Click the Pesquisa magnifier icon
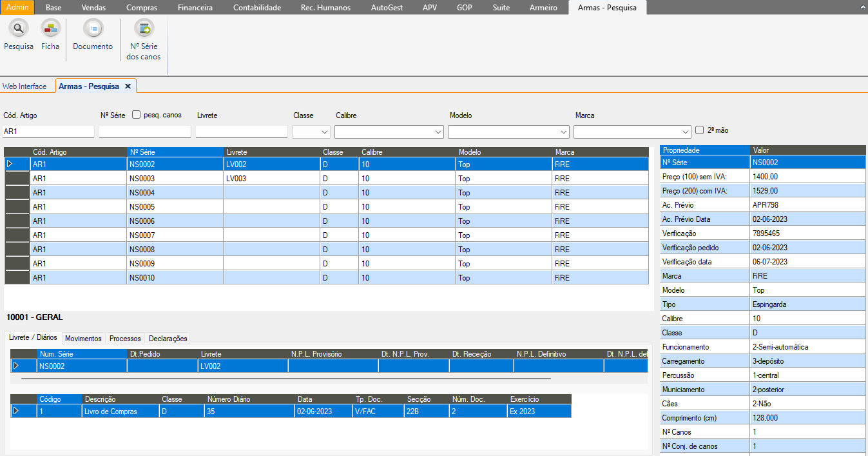Image resolution: width=868 pixels, height=456 pixels. pyautogui.click(x=18, y=28)
